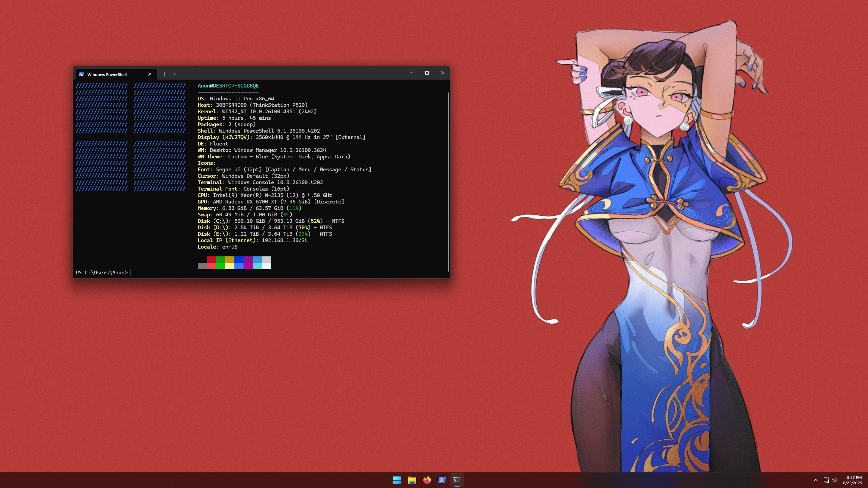Launch Firefox from the taskbar
Image resolution: width=868 pixels, height=488 pixels.
click(427, 480)
